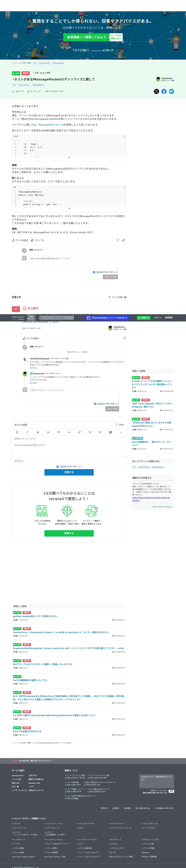
Task: Click the thumbs-down icon below the question
Action: click(117, 240)
